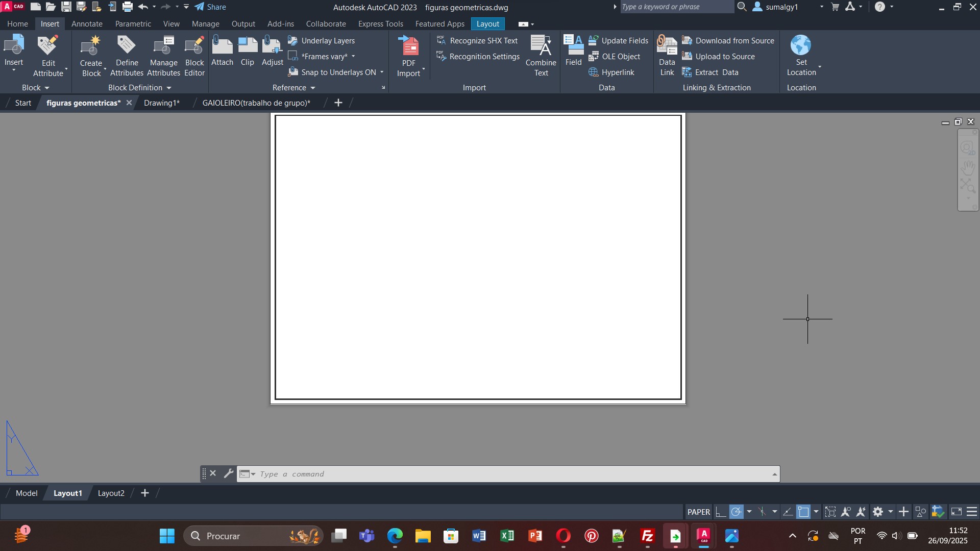Switch to the Annotate ribbon tab
980x551 pixels.
tap(87, 24)
